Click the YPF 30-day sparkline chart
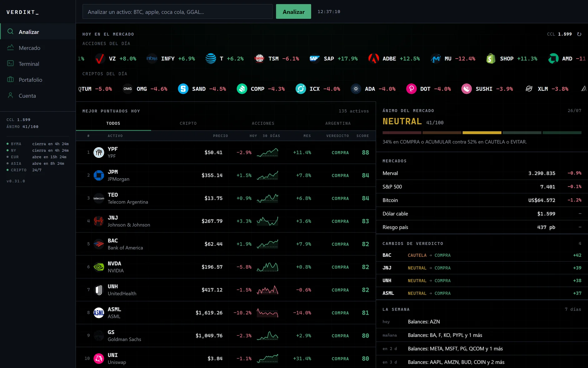The width and height of the screenshot is (588, 368). coord(267,153)
